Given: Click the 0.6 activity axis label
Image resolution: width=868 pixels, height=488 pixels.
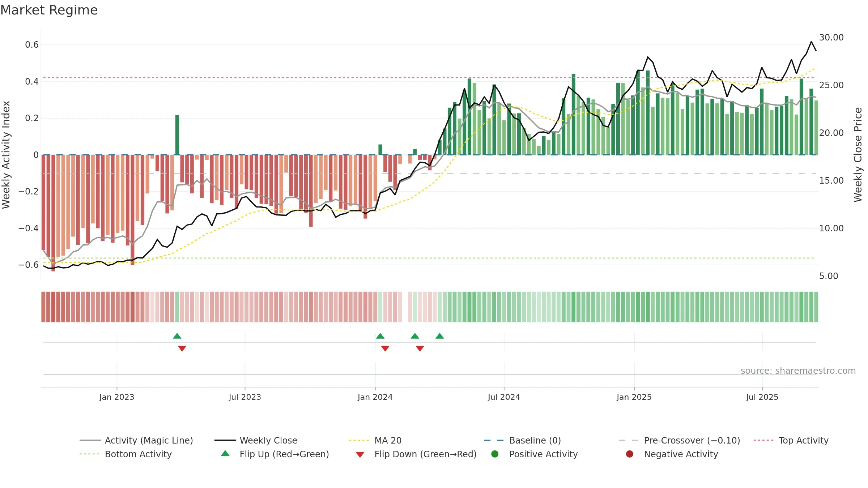Looking at the screenshot, I should click(x=32, y=44).
